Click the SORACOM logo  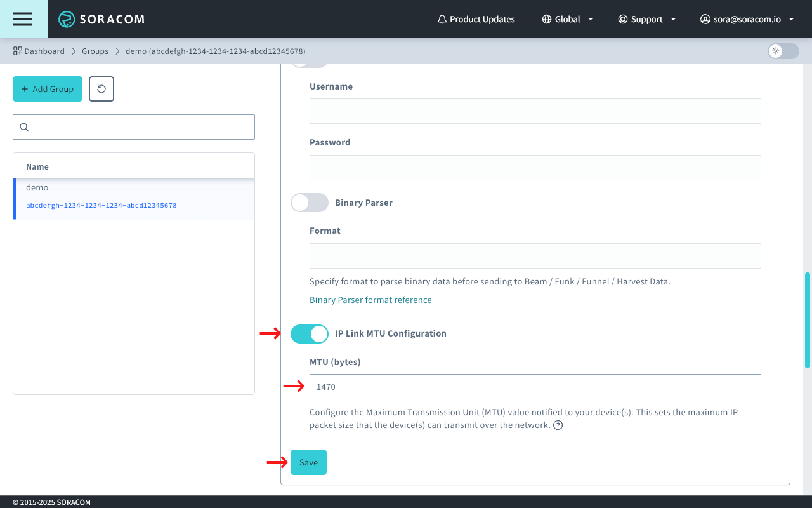(x=101, y=19)
